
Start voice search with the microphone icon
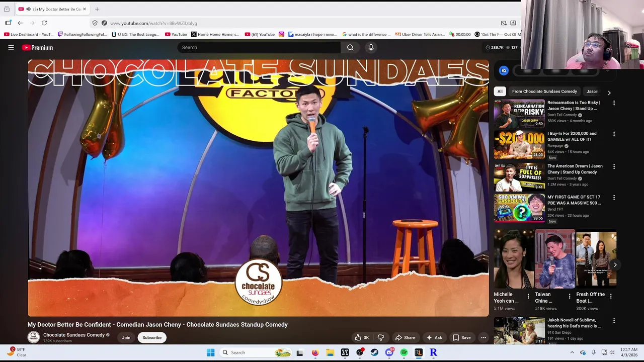(371, 48)
